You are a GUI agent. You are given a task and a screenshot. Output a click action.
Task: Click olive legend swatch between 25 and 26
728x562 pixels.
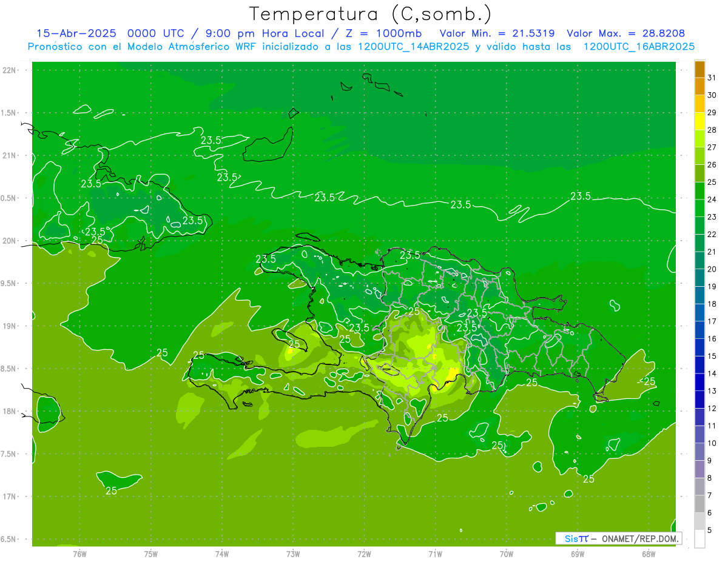tap(700, 174)
